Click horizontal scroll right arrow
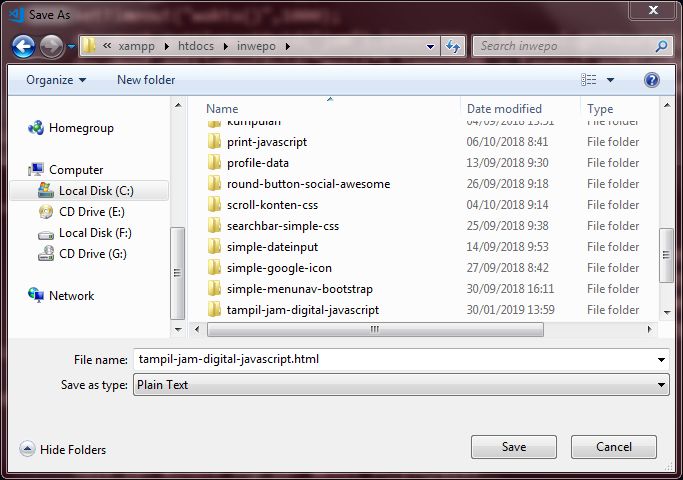 point(650,329)
